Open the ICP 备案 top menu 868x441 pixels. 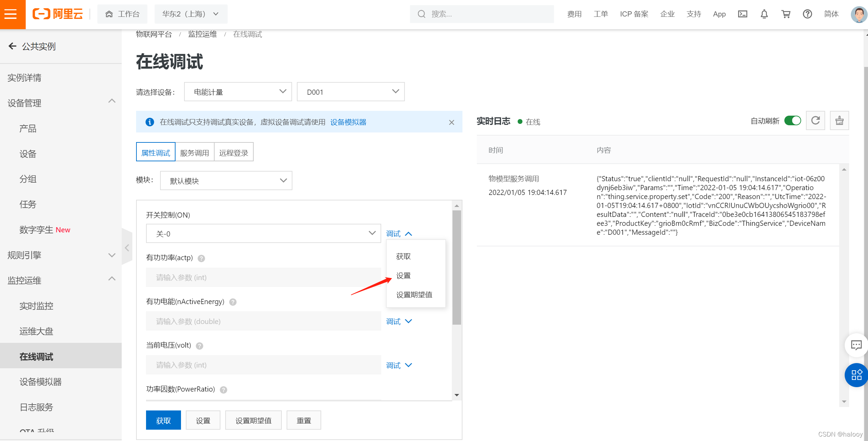click(634, 14)
